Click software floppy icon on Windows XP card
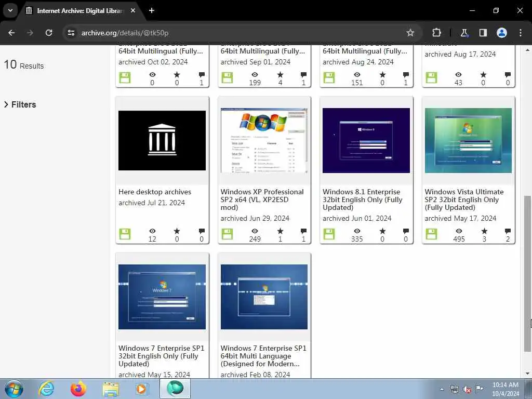Image resolution: width=532 pixels, height=399 pixels. tap(227, 234)
